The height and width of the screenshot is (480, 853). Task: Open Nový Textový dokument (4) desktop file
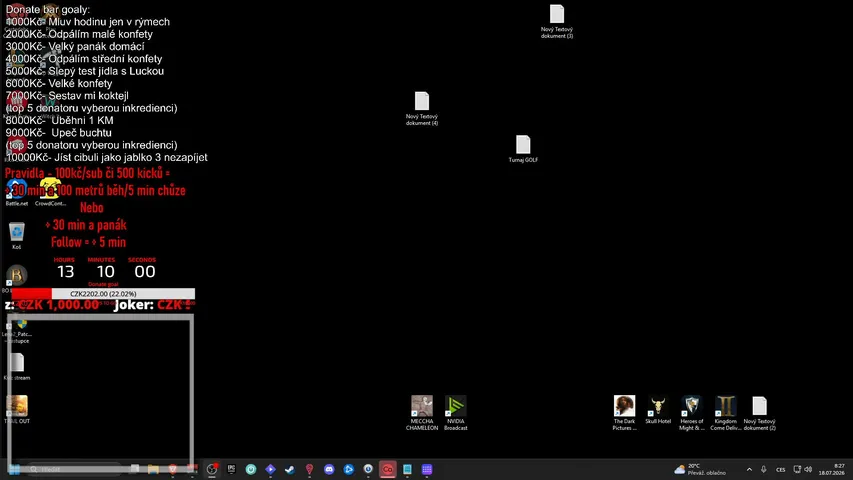coord(422,108)
